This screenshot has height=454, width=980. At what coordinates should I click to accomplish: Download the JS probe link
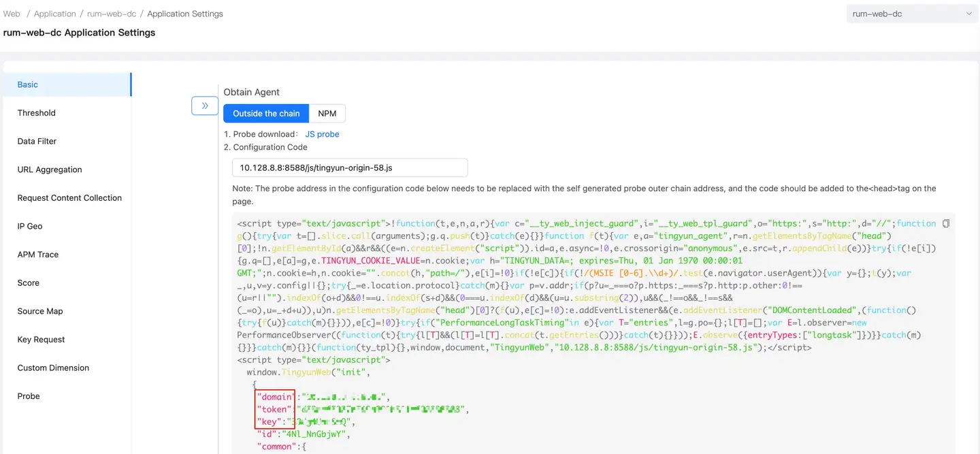tap(322, 134)
